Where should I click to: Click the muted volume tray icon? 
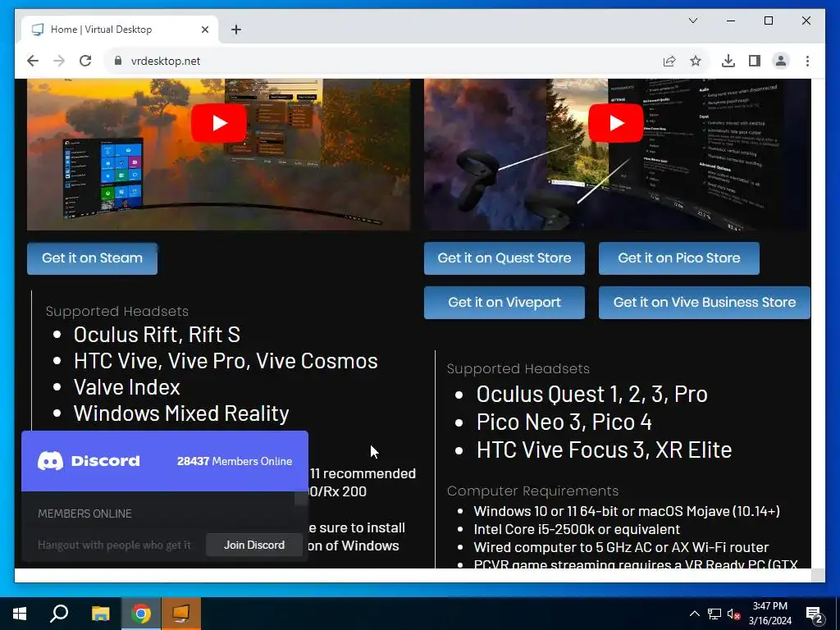click(733, 614)
